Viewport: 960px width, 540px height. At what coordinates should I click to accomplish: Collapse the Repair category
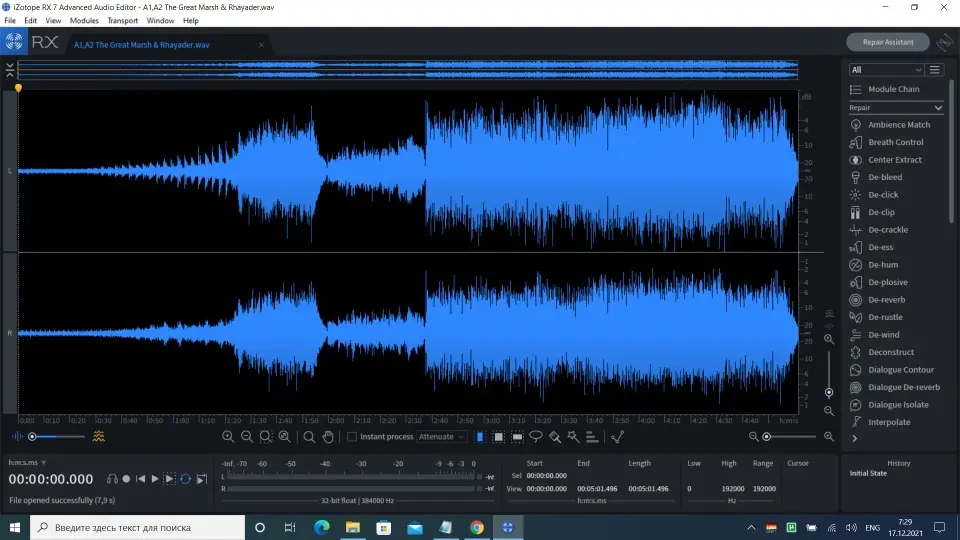point(938,107)
